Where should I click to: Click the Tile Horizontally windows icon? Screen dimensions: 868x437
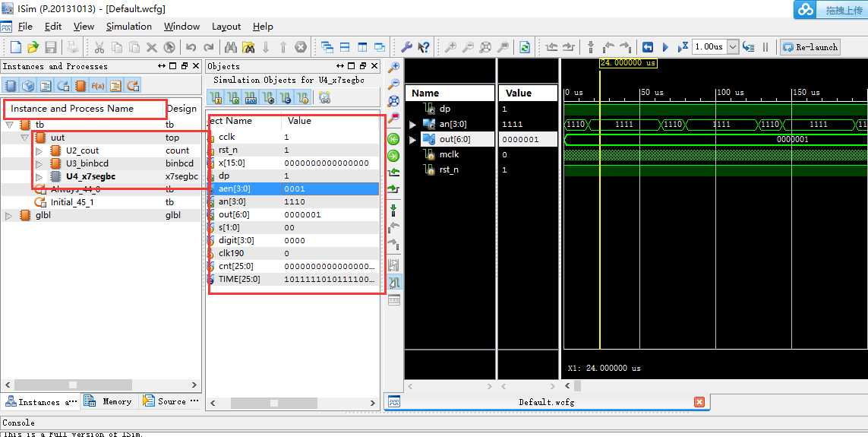pos(344,47)
